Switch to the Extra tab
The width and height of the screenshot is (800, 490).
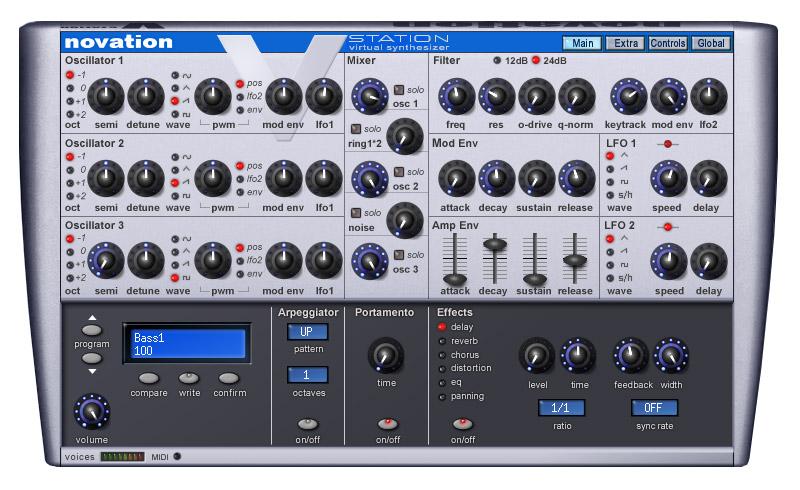tap(625, 43)
